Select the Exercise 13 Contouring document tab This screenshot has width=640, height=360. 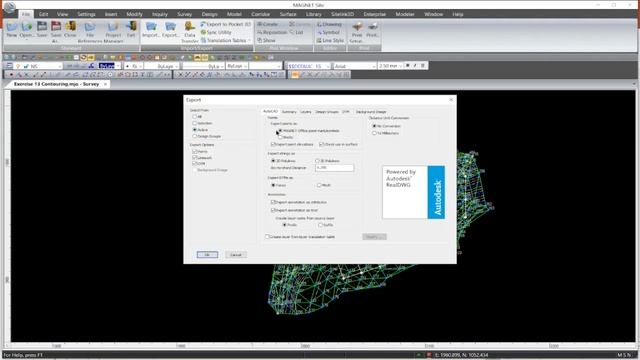point(56,84)
